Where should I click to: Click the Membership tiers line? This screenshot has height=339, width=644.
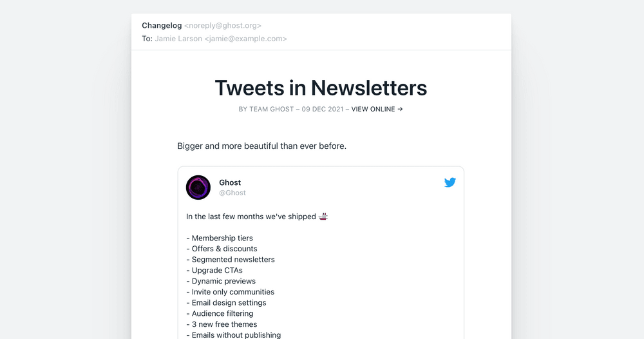click(220, 238)
